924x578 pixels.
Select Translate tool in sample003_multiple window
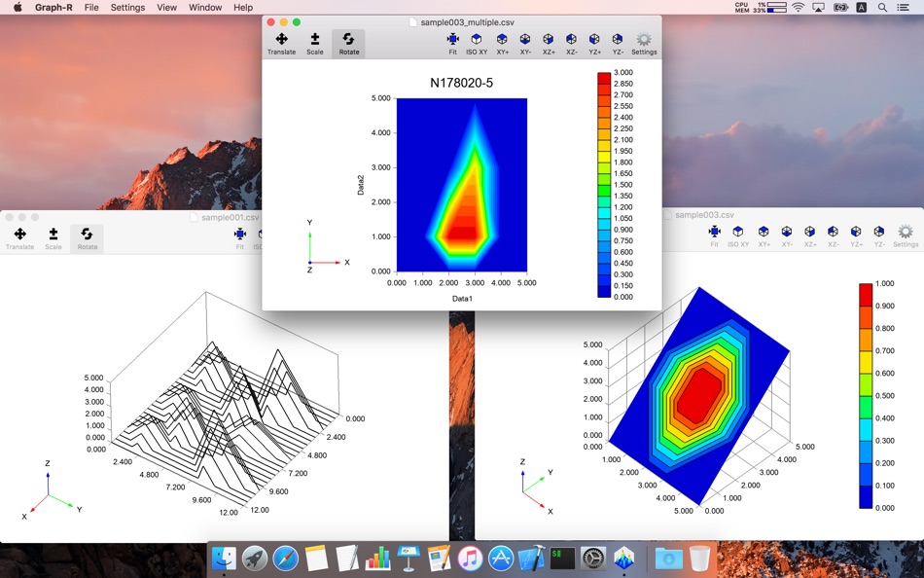point(282,44)
